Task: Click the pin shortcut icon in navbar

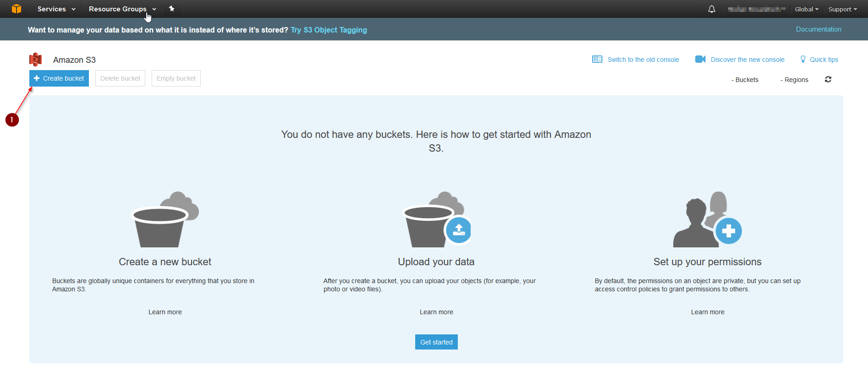Action: point(172,9)
